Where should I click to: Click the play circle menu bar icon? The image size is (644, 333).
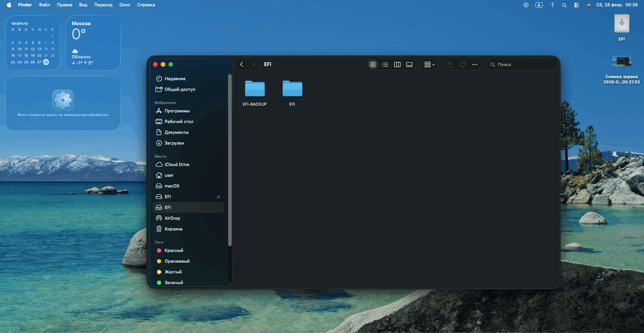[526, 5]
